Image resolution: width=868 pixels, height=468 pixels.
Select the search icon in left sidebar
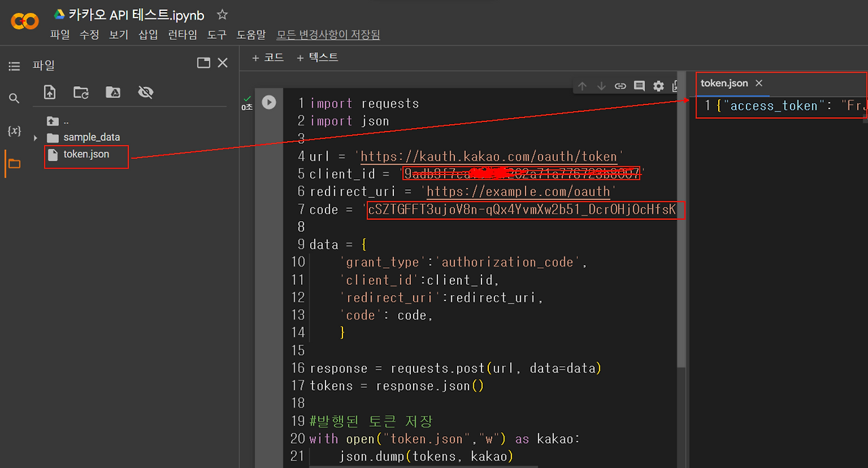coord(14,98)
